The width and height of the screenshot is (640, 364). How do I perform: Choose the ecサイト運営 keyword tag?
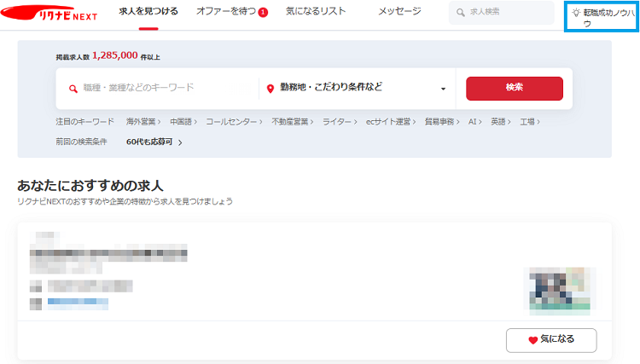(388, 123)
